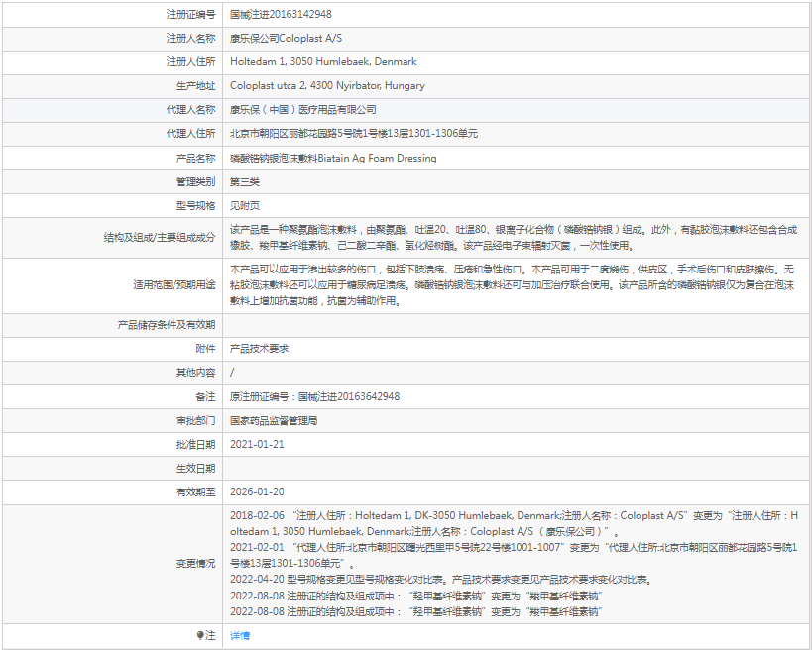Screen dimensions: 812x653
Task: Click the 其他内容 label
Action: [195, 373]
